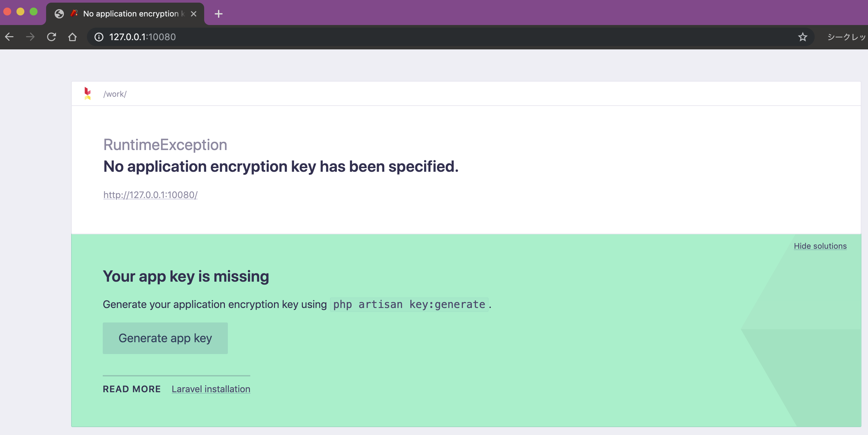Open the Laravel installation link
Screen dimensions: 868x435
click(211, 389)
